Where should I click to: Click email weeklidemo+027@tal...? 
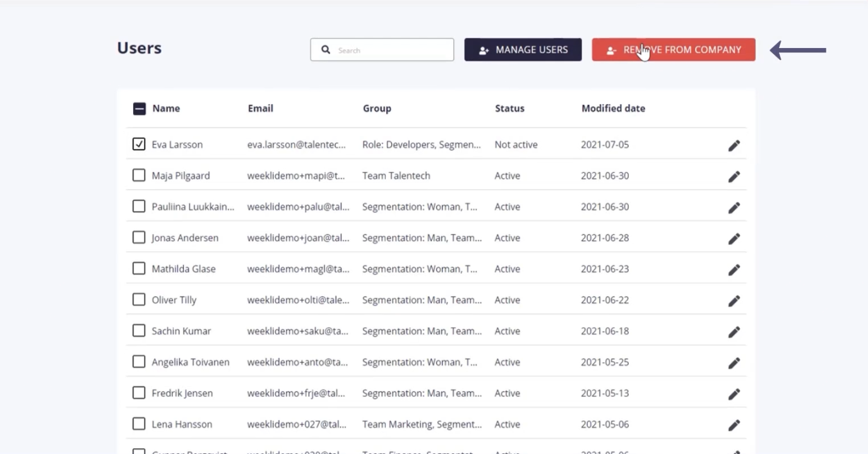click(x=297, y=424)
